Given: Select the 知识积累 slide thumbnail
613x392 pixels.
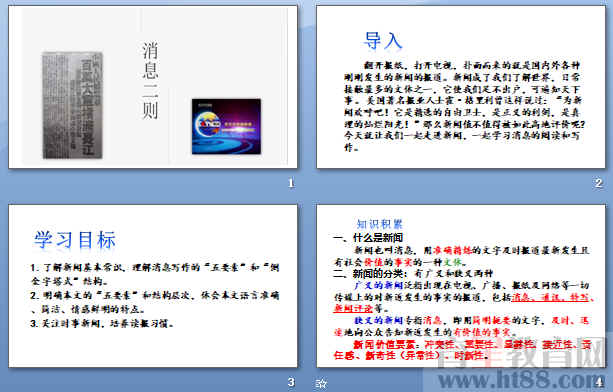Looking at the screenshot, I should [x=461, y=286].
